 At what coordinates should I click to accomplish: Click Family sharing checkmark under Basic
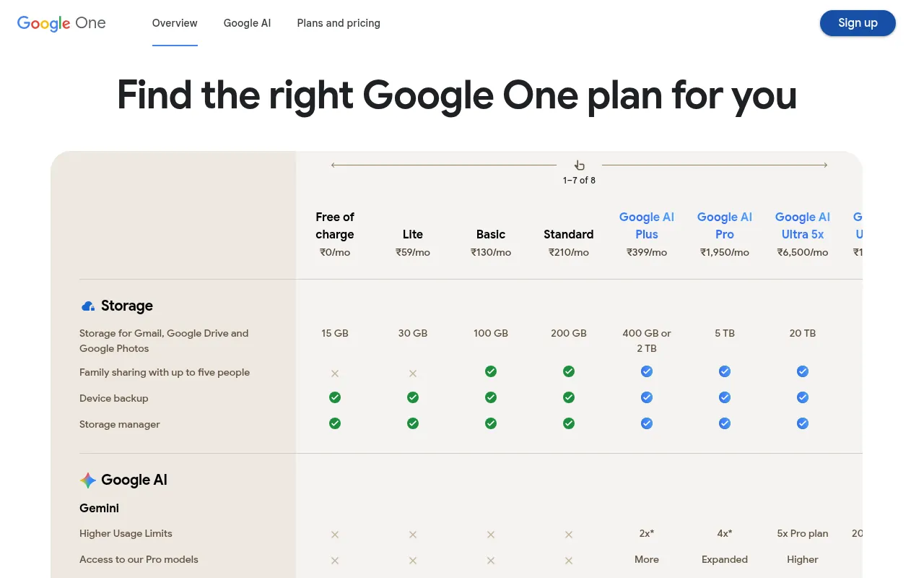pos(491,371)
